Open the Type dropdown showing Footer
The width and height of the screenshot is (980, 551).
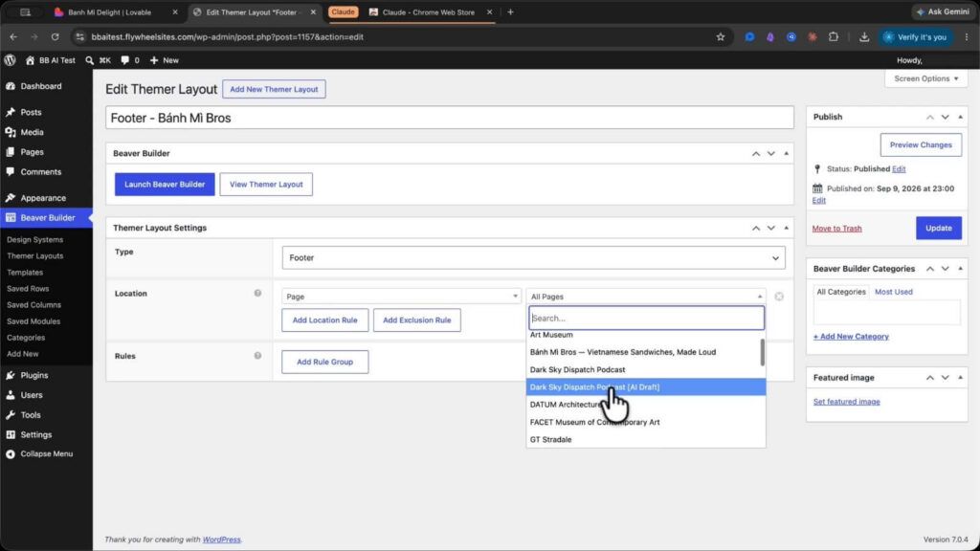pyautogui.click(x=533, y=257)
